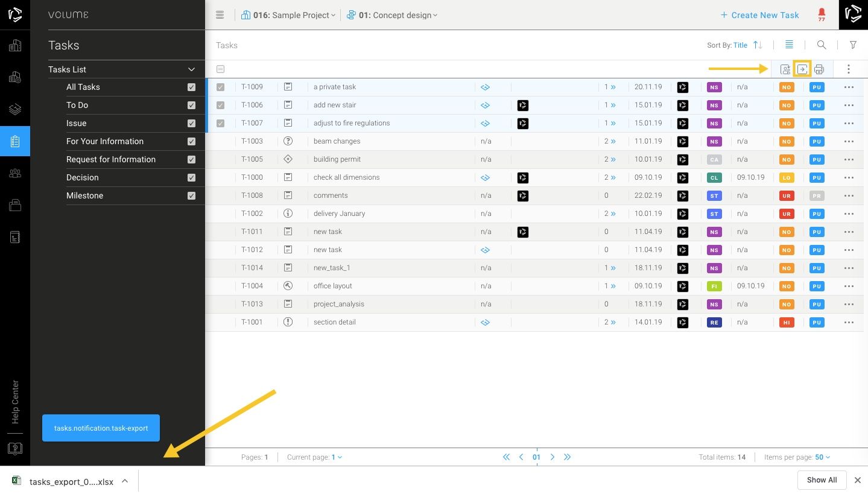
Task: Open the 01: Concept design dropdown
Action: [392, 15]
